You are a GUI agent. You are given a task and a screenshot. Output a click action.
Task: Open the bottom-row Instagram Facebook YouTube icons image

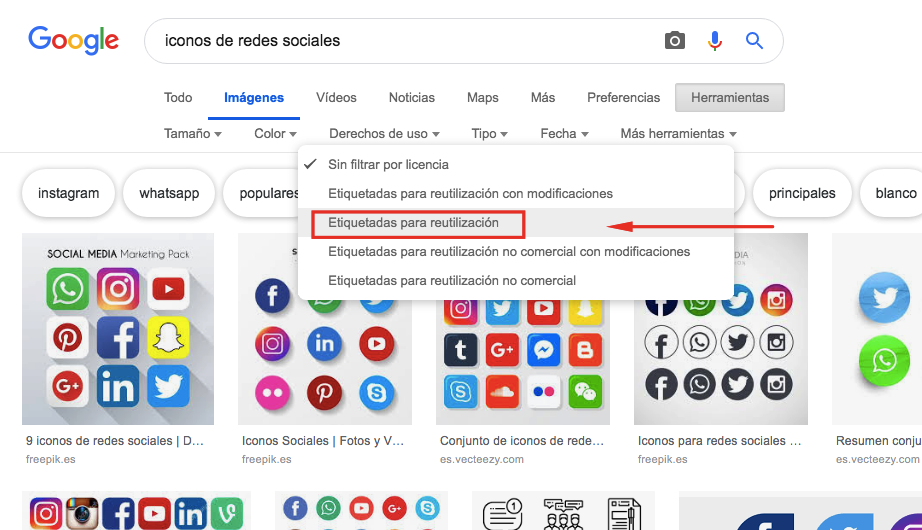136,511
